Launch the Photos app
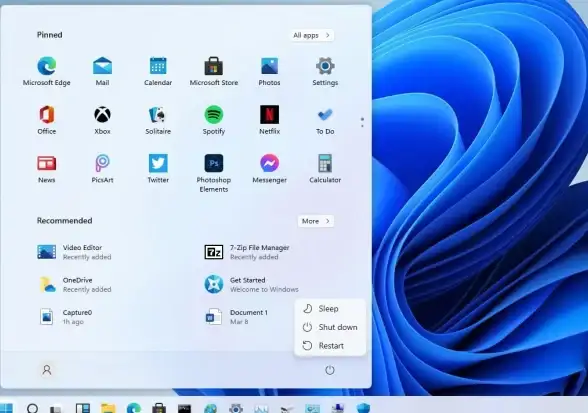 click(269, 71)
